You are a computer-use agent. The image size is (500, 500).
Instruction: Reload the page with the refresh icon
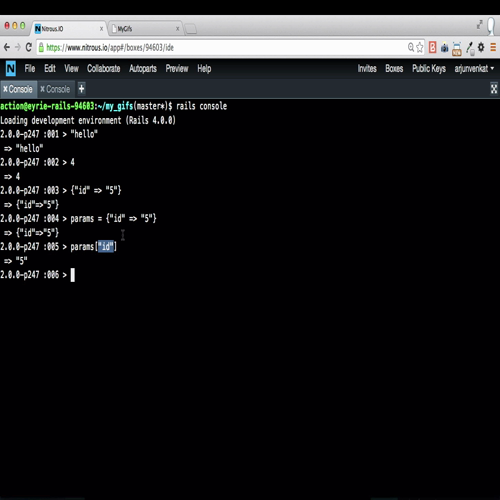tap(29, 47)
